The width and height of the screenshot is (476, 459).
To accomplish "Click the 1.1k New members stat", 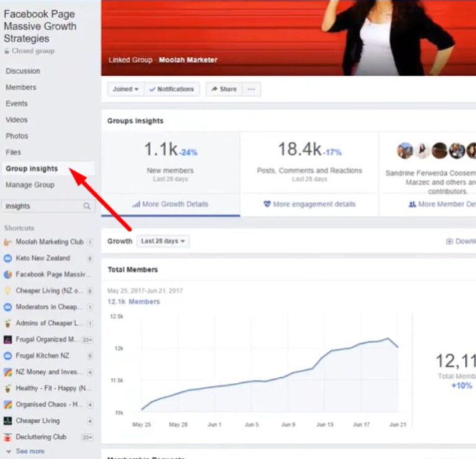I will tap(170, 162).
